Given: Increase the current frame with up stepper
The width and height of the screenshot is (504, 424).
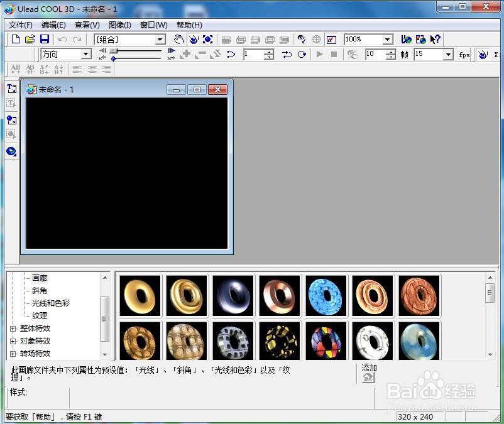Looking at the screenshot, I should pos(269,52).
